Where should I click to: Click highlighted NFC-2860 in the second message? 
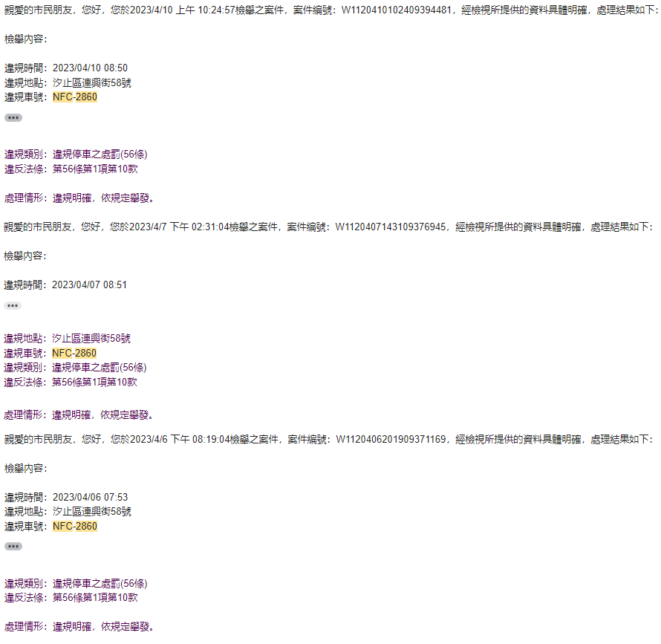(74, 353)
